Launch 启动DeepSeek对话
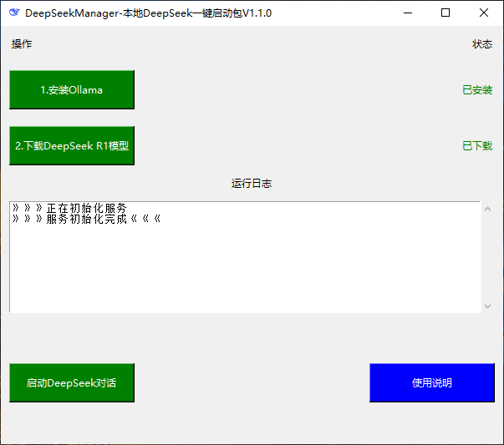The width and height of the screenshot is (504, 445). (72, 382)
